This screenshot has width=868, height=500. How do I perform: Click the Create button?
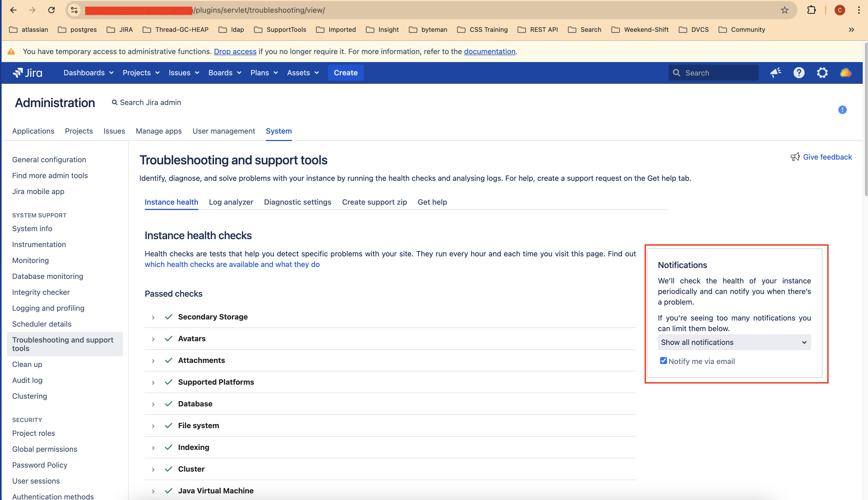click(345, 72)
